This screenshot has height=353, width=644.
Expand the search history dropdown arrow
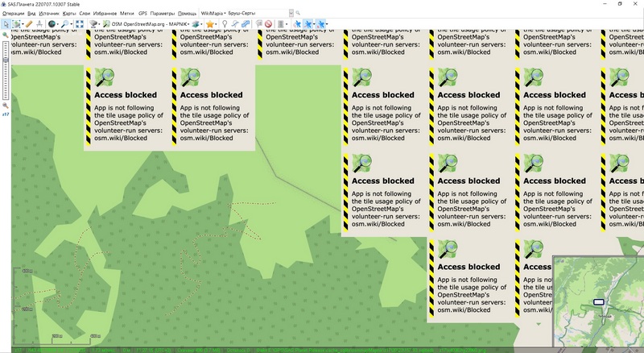[290, 14]
